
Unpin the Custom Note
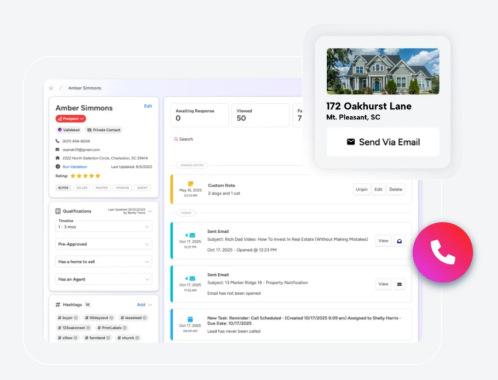tap(361, 189)
